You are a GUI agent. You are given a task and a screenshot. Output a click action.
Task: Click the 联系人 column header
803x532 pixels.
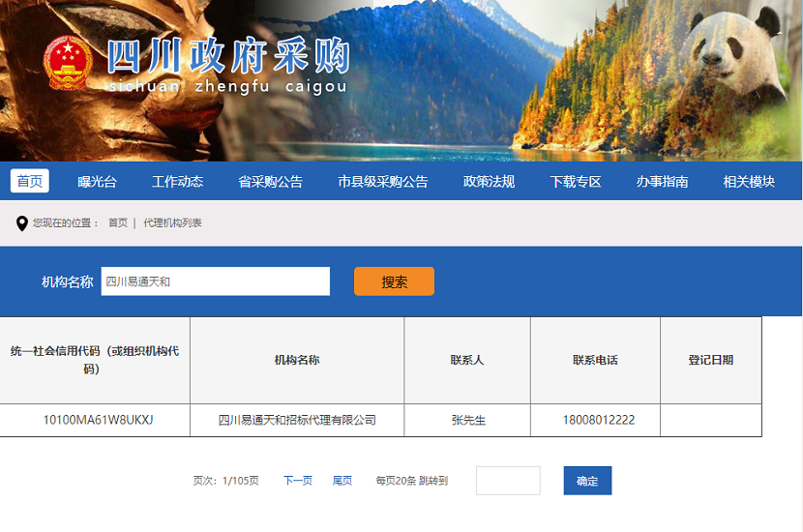point(467,360)
